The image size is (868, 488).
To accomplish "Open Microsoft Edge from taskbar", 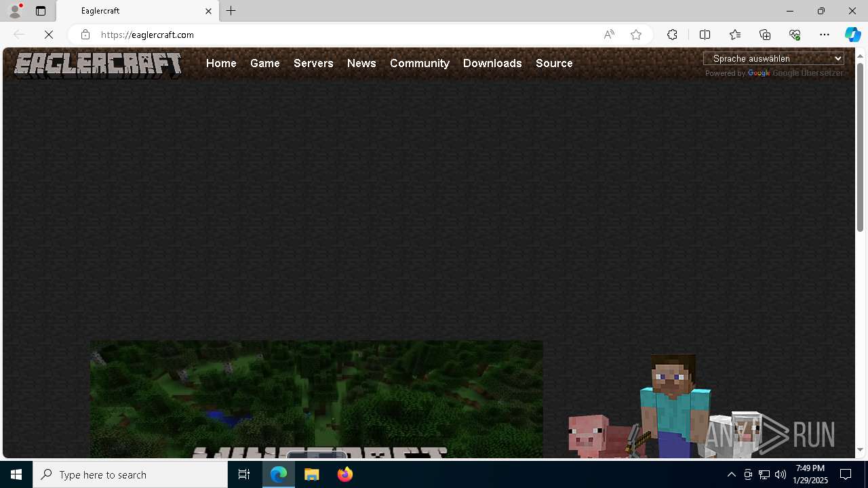I will [x=279, y=474].
